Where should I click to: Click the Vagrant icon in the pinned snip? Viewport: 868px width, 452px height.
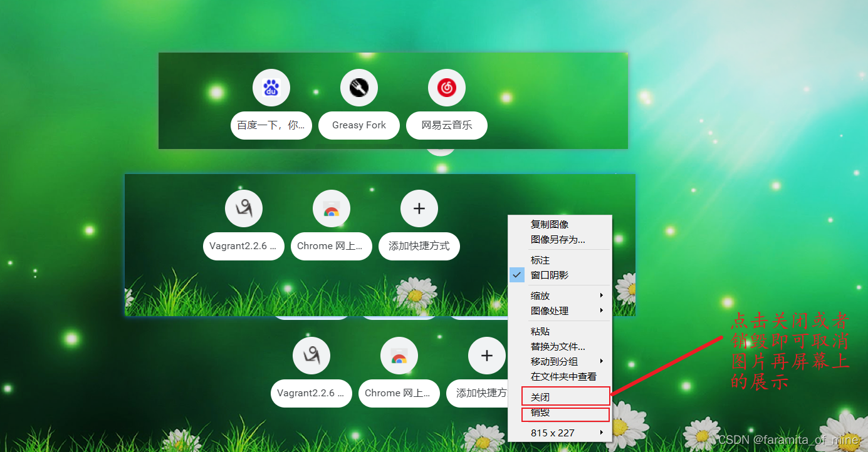pos(244,208)
